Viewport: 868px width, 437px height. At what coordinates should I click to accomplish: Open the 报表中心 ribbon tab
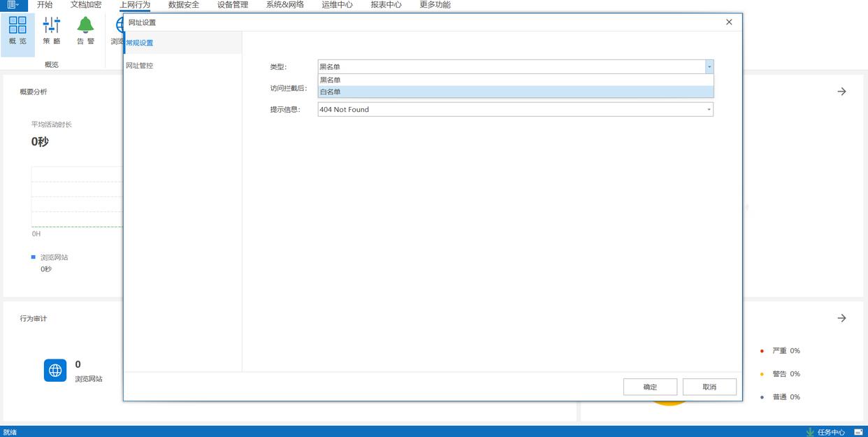[386, 5]
